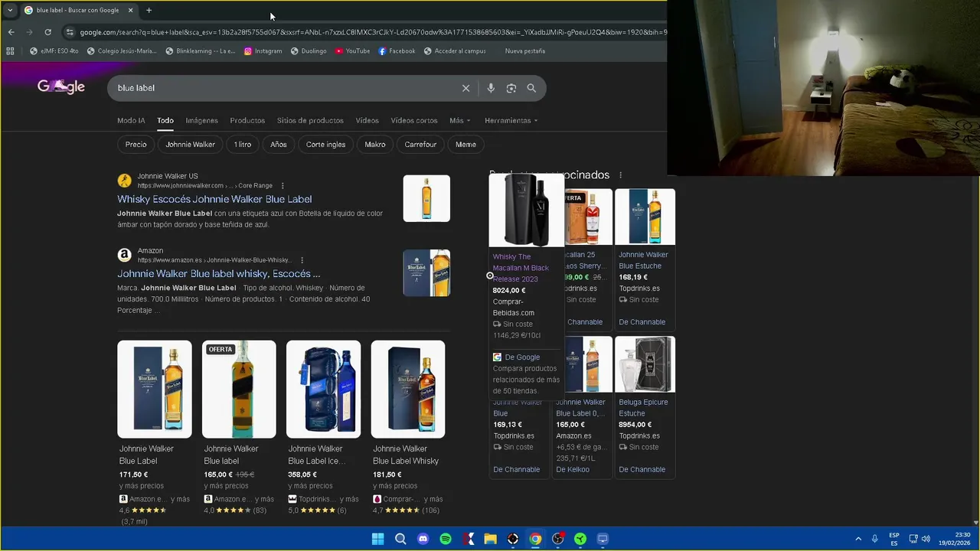Open the tab search dropdown in Chrome
980x551 pixels.
click(x=10, y=10)
